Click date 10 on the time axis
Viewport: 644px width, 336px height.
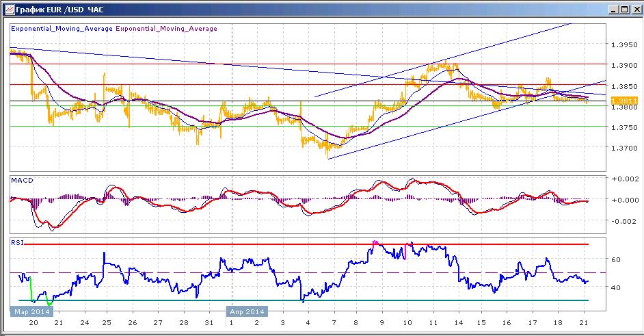(407, 323)
